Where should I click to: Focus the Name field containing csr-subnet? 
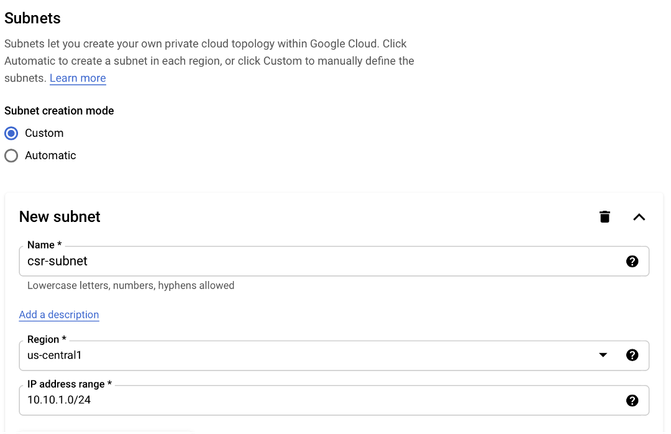tap(334, 261)
